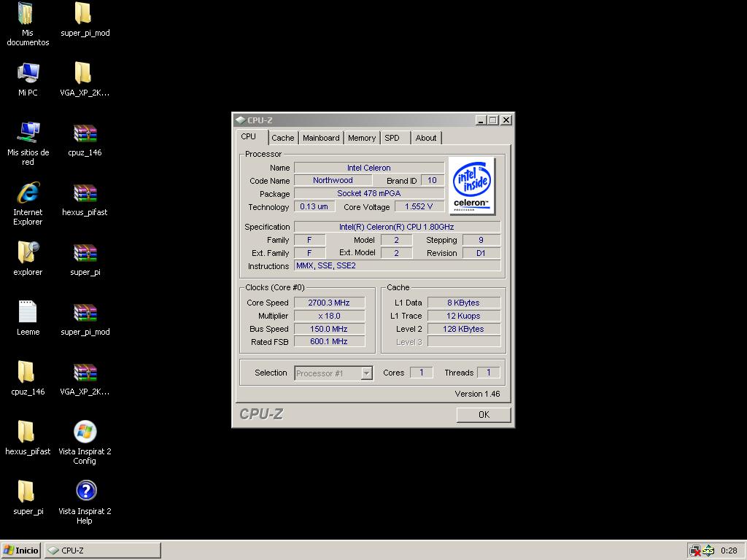Click the Instructions MMX, SSE, SSE2 field

[x=397, y=265]
